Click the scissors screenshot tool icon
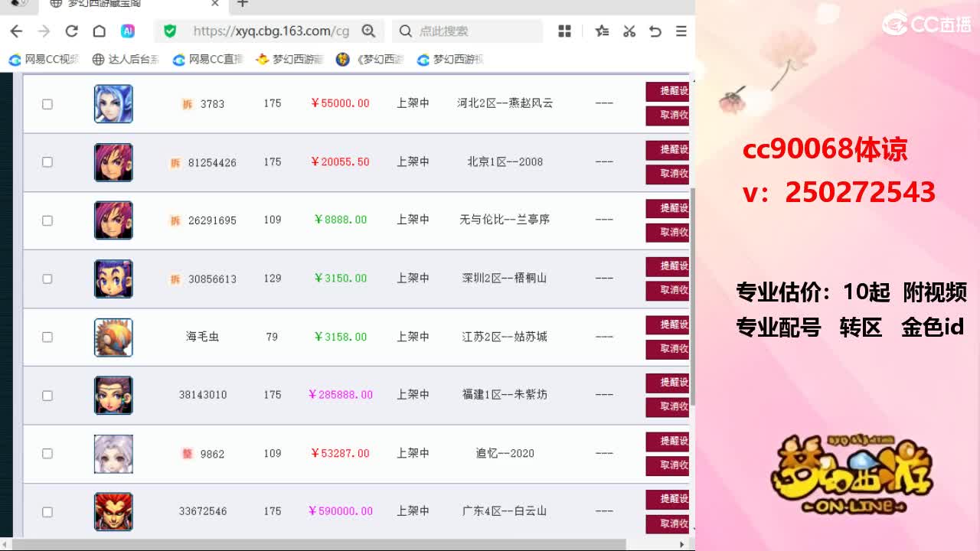The width and height of the screenshot is (980, 551). pos(629,31)
